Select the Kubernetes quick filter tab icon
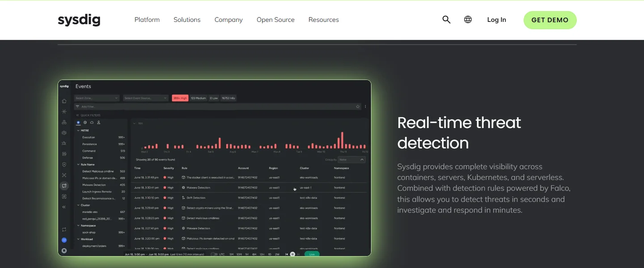The height and width of the screenshot is (268, 644). (x=85, y=122)
